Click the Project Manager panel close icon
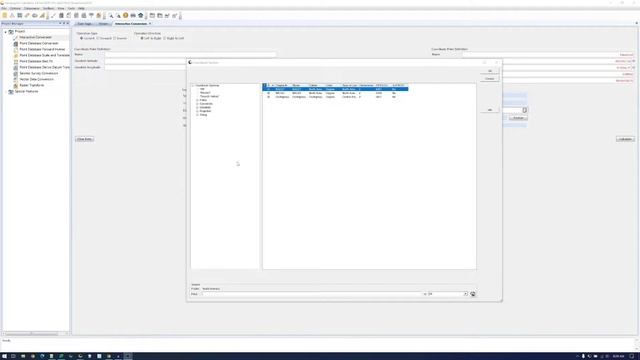640x360 pixels. [67, 24]
